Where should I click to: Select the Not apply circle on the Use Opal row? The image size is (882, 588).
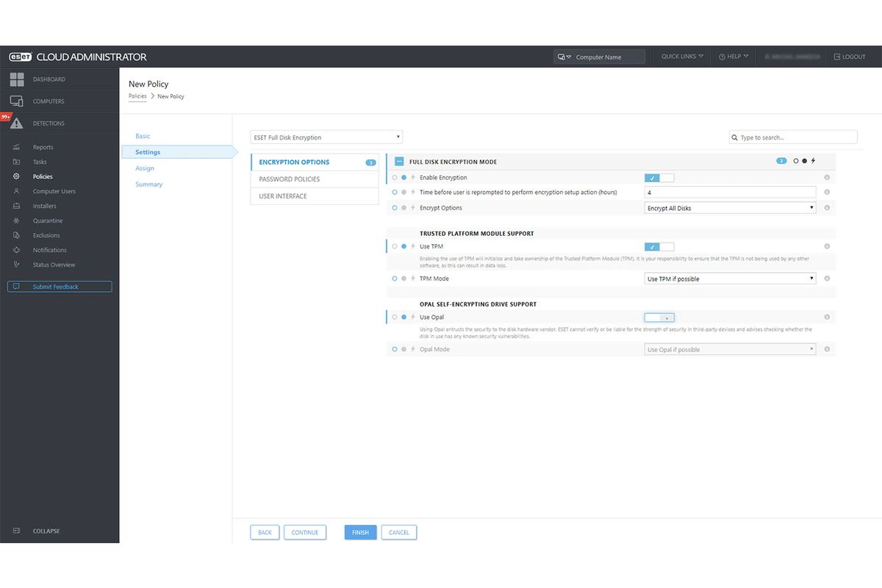(x=395, y=317)
